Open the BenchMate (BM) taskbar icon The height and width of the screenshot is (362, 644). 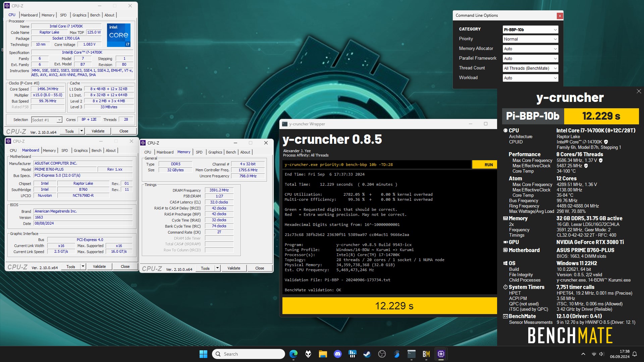click(426, 354)
